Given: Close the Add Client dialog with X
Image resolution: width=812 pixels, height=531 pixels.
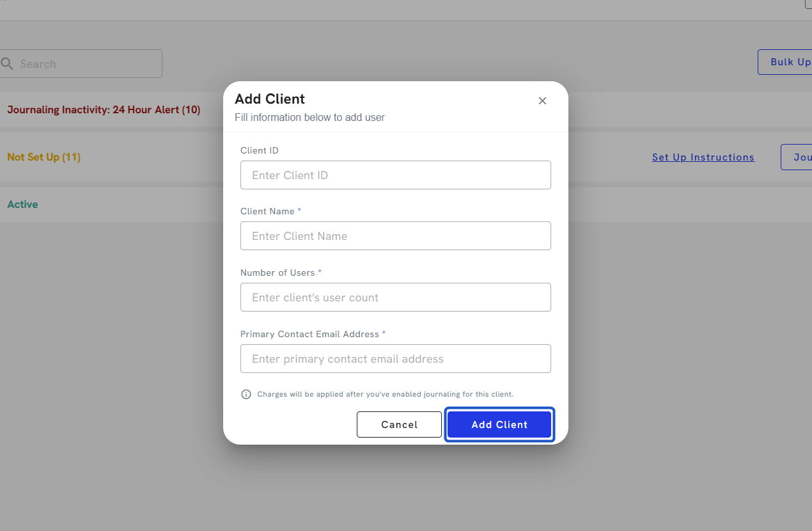Looking at the screenshot, I should coord(542,100).
